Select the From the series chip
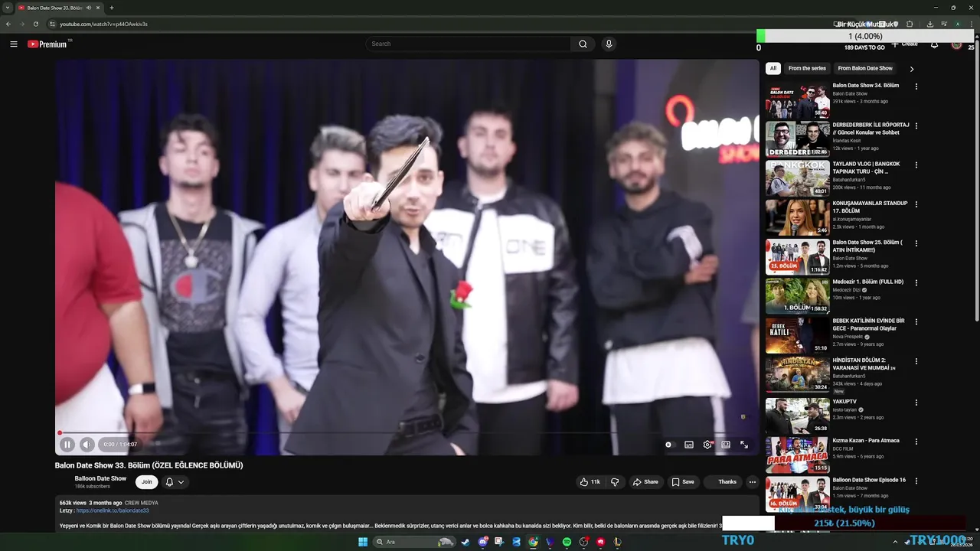Viewport: 980px width, 551px height. pos(807,68)
